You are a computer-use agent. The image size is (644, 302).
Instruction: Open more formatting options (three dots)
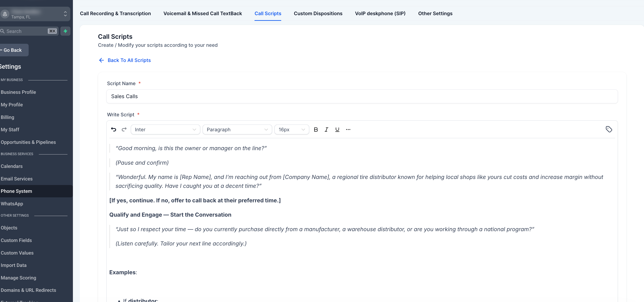point(348,129)
